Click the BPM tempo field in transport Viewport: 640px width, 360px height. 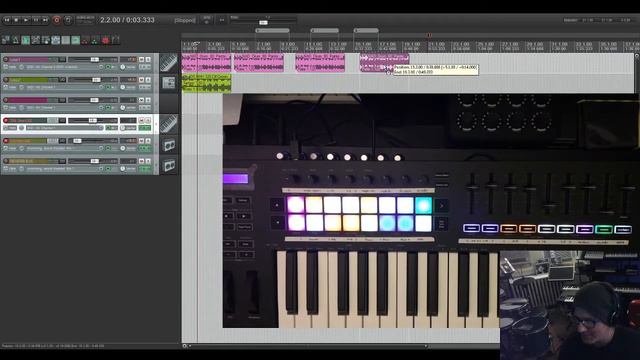tap(207, 20)
